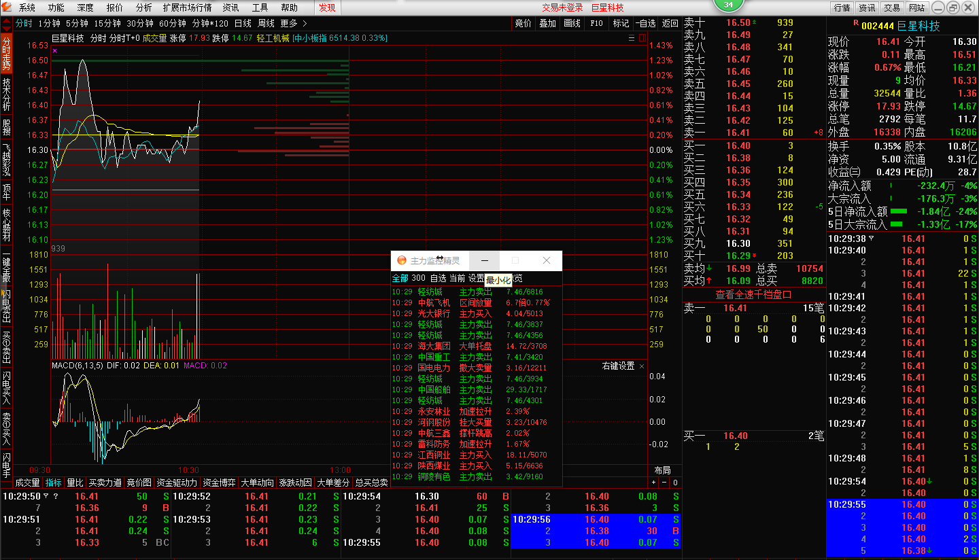Open the 报价 menu
The image size is (979, 560).
115,7
